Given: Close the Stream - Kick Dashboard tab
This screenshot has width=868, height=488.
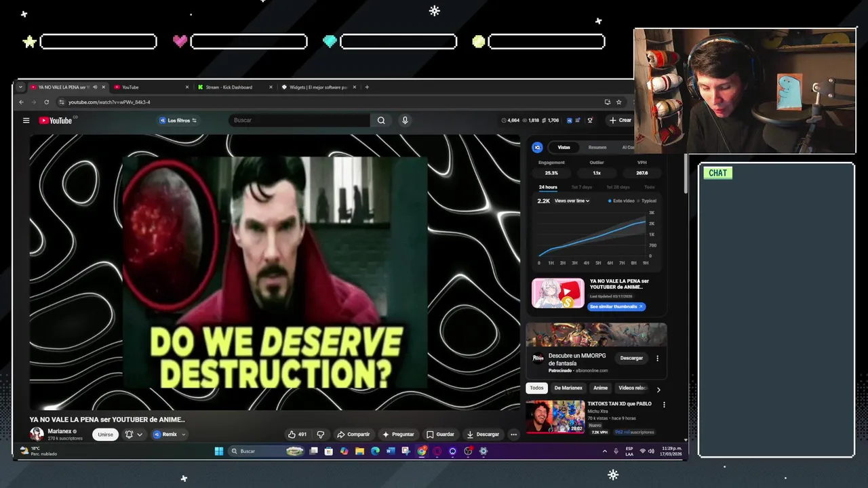Looking at the screenshot, I should click(x=271, y=87).
